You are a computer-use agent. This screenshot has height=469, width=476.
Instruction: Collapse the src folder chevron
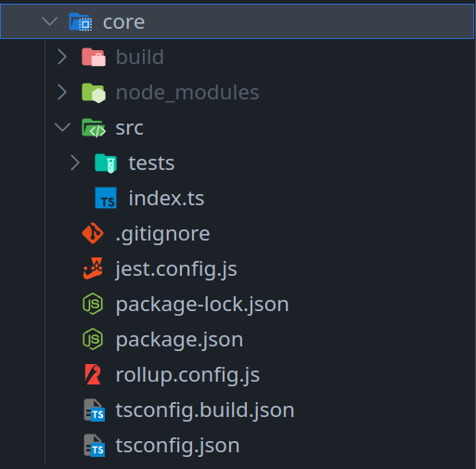[62, 127]
